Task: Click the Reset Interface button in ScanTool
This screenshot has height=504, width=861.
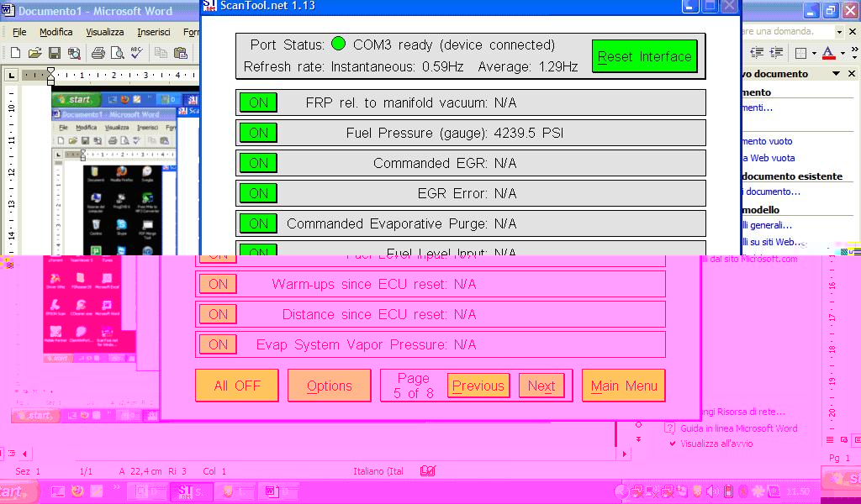Action: tap(645, 56)
